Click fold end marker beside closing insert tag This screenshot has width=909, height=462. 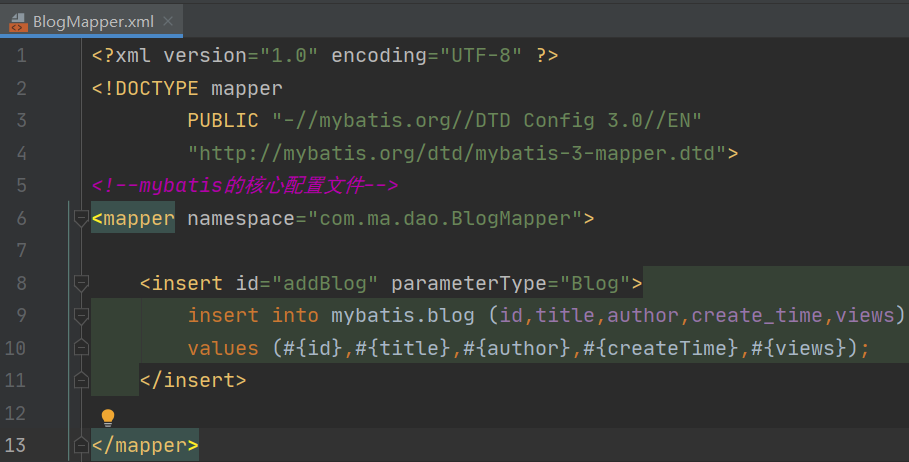click(x=81, y=381)
